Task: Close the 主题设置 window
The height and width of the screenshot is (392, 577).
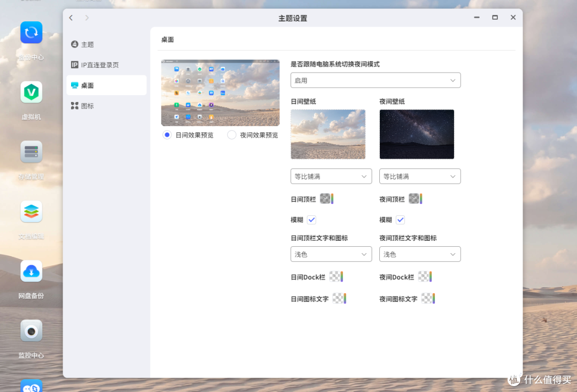Action: [513, 17]
